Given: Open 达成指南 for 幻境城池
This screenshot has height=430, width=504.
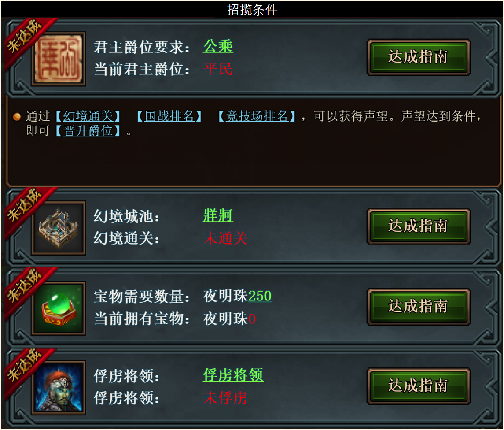Looking at the screenshot, I should tap(418, 226).
